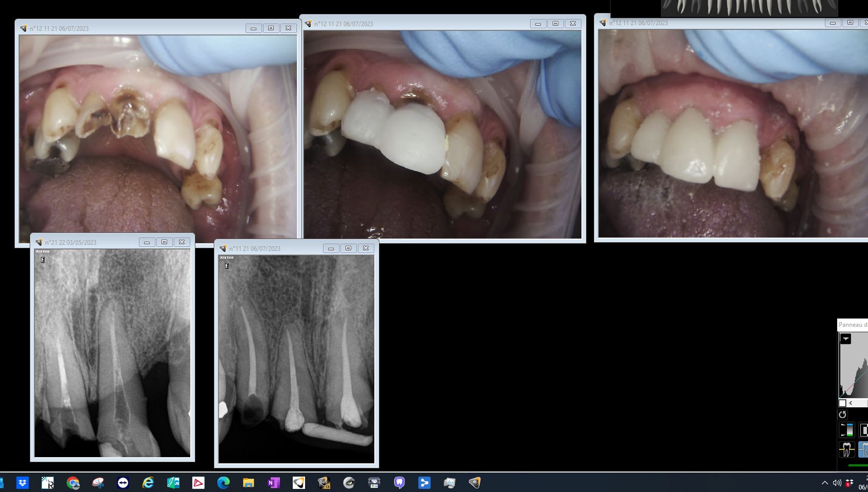Screen dimensions: 868x492
Task: Show hidden system tray icons
Action: 824,483
